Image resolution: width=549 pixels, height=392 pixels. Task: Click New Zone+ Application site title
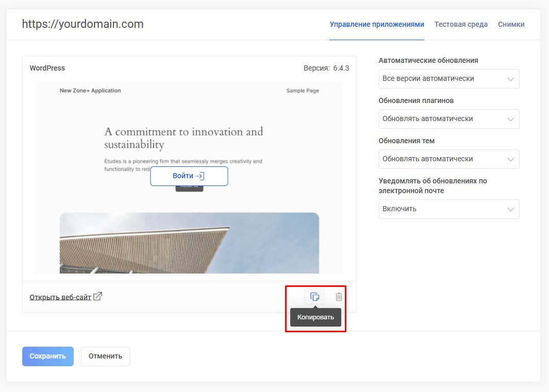90,91
